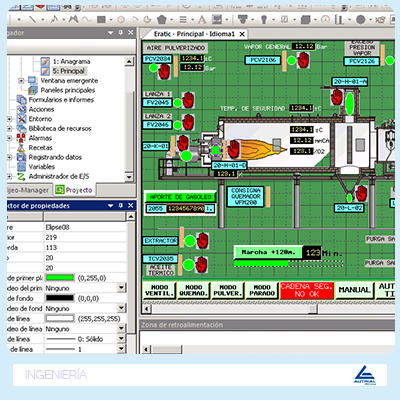Click black background color swatch (0,0,0)
The height and width of the screenshot is (400, 400).
coord(60,298)
